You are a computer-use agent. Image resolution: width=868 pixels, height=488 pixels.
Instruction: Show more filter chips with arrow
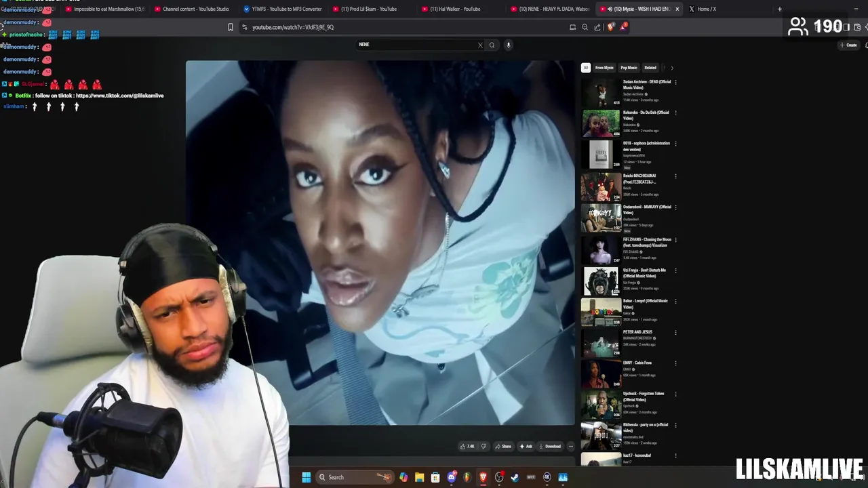671,68
